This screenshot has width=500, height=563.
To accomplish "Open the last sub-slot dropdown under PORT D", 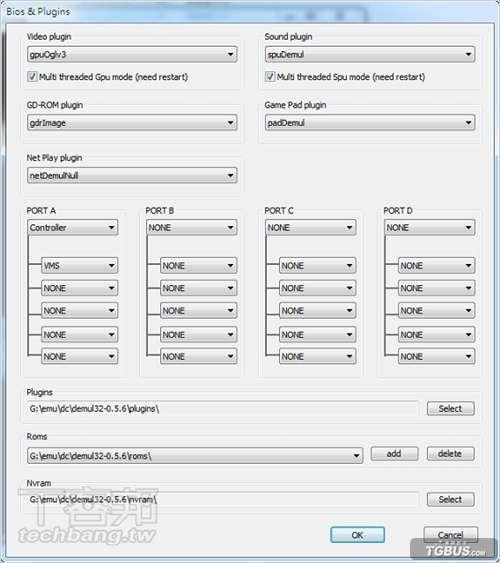I will click(x=436, y=357).
